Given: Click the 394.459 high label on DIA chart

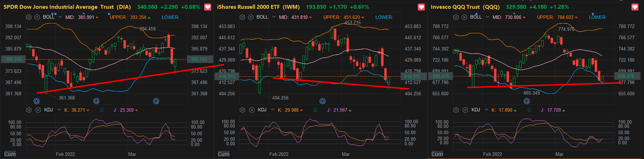Looking at the screenshot, I should click(148, 29).
